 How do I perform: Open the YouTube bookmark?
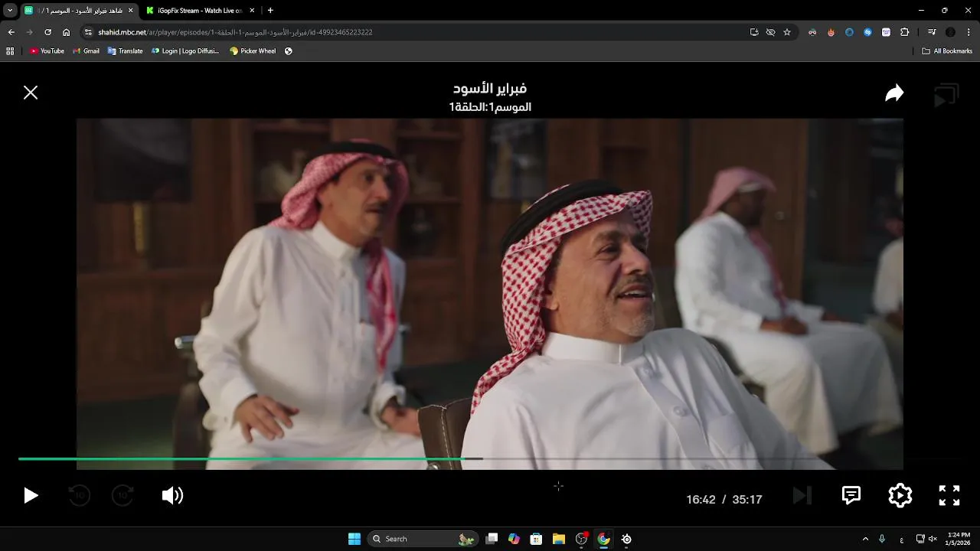tap(47, 51)
